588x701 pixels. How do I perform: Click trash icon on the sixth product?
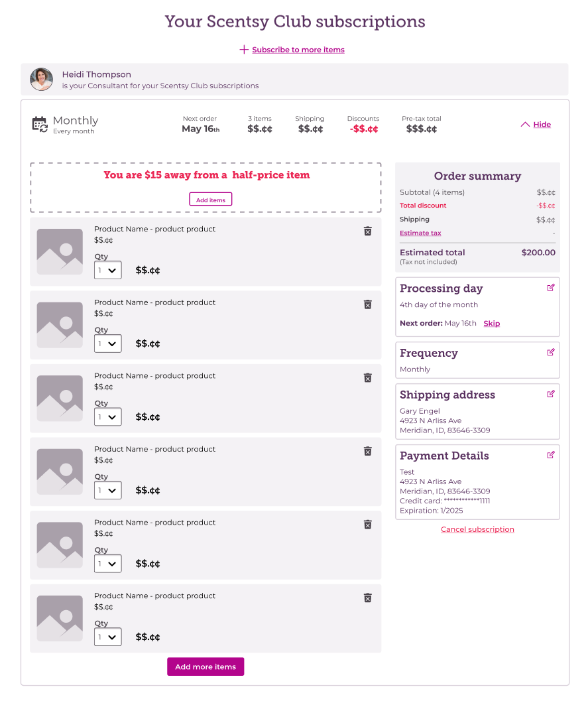[368, 598]
